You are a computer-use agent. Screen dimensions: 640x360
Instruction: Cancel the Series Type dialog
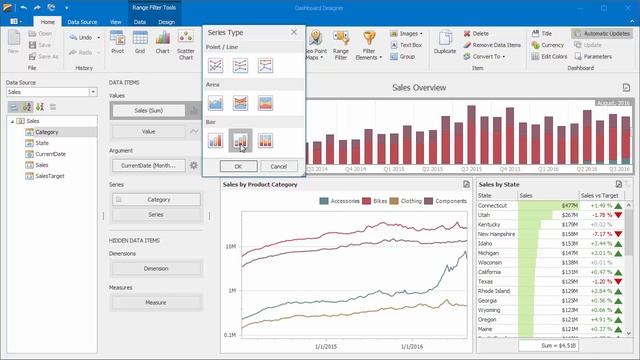pyautogui.click(x=278, y=166)
